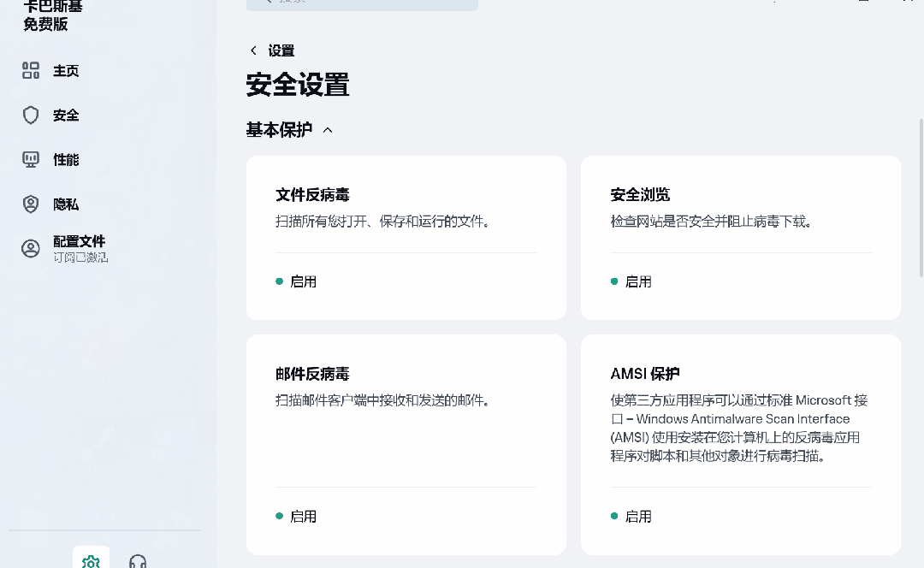Click the search field at top
Screen dimensions: 924x568
point(362,3)
